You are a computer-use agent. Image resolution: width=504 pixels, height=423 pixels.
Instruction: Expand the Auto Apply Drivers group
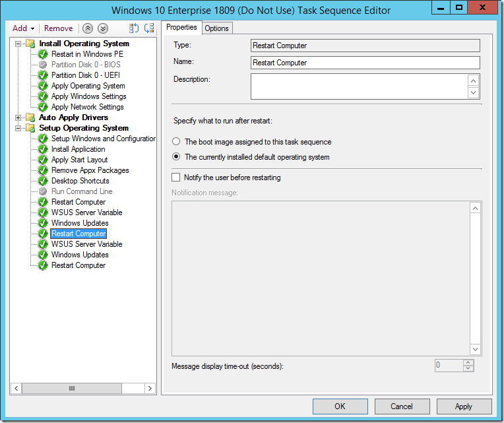pyautogui.click(x=18, y=117)
